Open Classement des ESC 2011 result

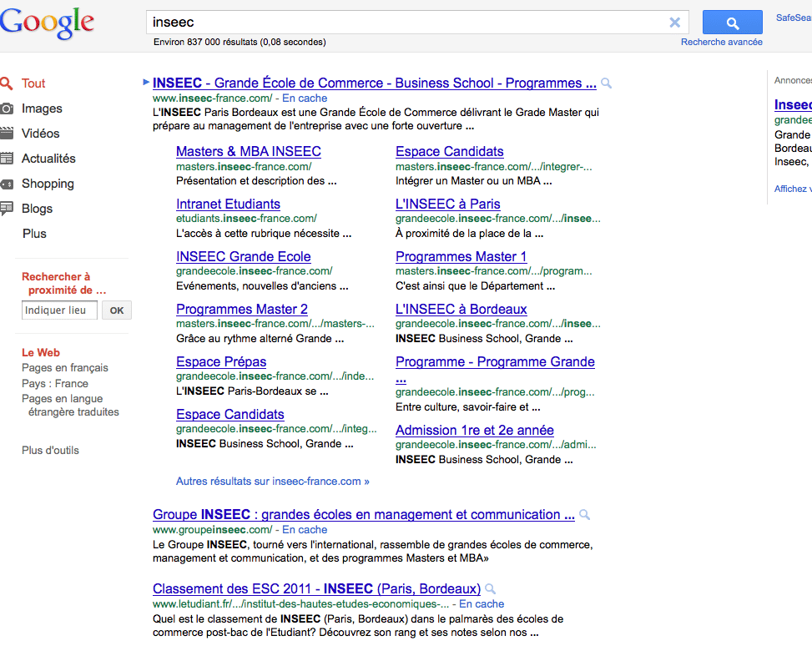pyautogui.click(x=316, y=589)
